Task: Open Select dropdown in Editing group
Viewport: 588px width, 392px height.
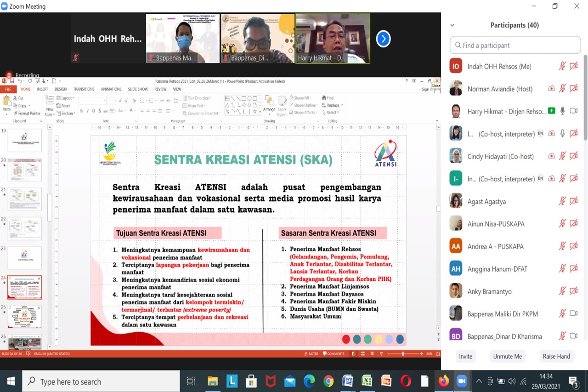Action: tap(331, 113)
